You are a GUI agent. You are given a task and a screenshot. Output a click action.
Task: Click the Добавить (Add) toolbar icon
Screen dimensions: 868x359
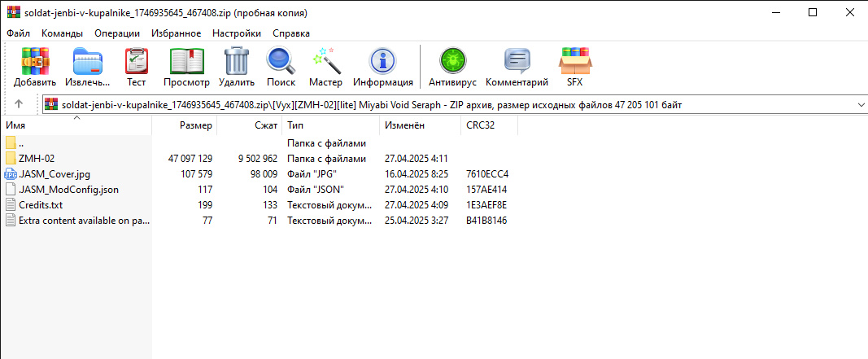(35, 62)
